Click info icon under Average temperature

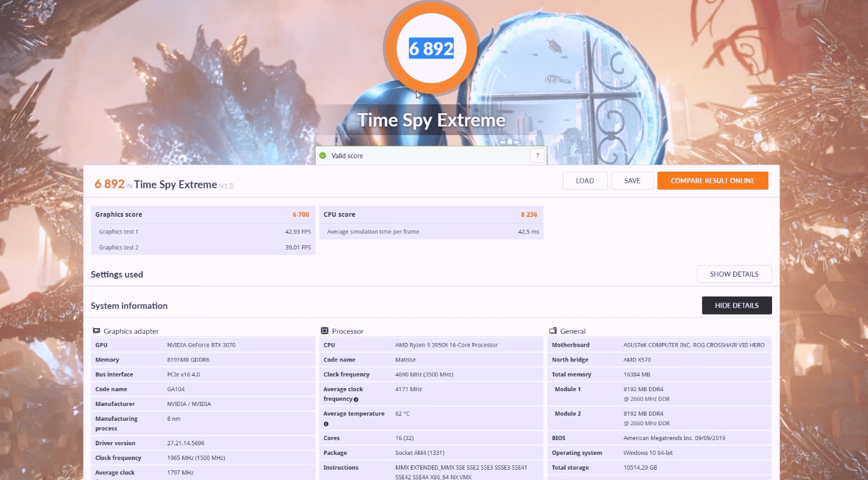tap(326, 424)
